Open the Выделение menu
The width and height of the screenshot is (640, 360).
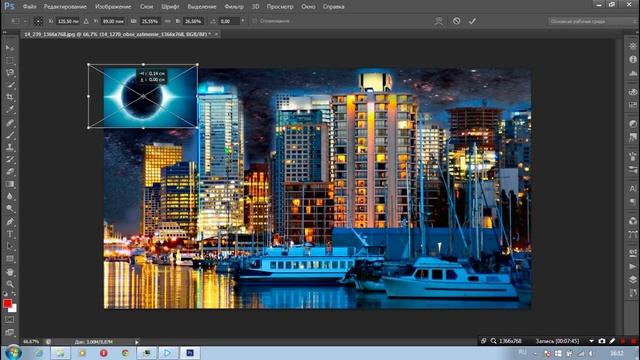pyautogui.click(x=202, y=7)
